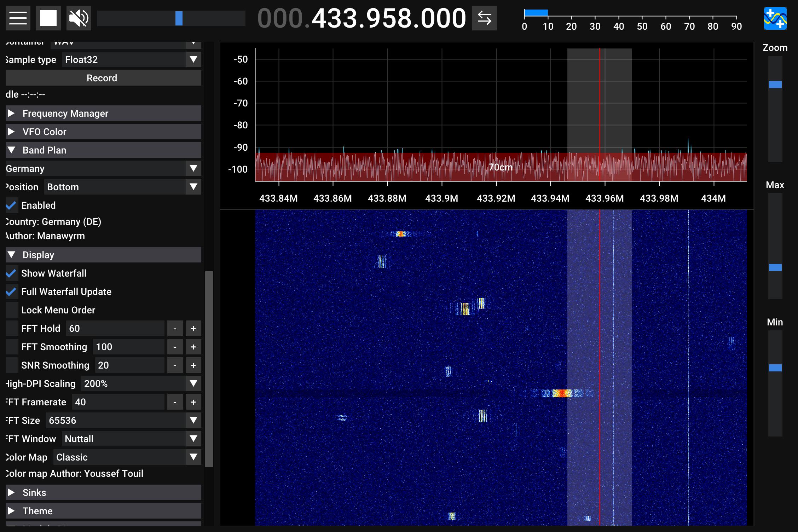This screenshot has height=532, width=798.
Task: Click the Max level slider handle
Action: [775, 267]
